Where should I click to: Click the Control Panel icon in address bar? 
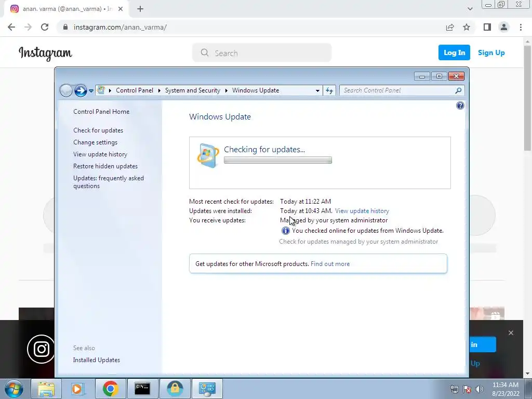point(101,90)
